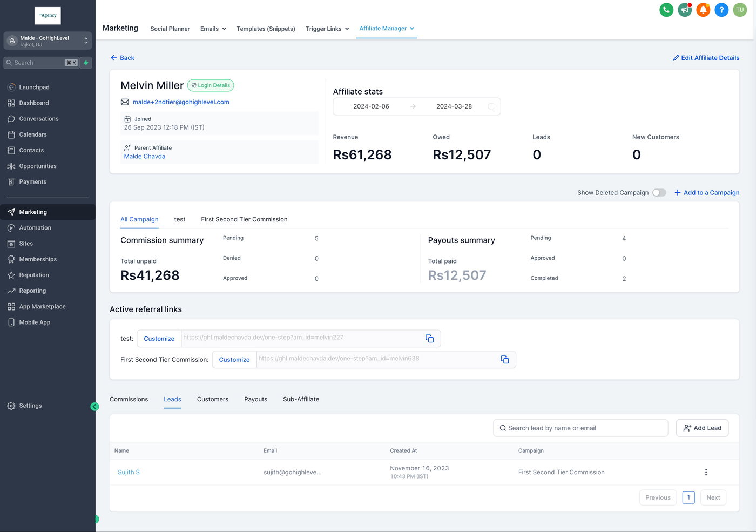Open the Malde - GoHighLevel account switcher
The height and width of the screenshot is (532, 756).
(x=48, y=41)
